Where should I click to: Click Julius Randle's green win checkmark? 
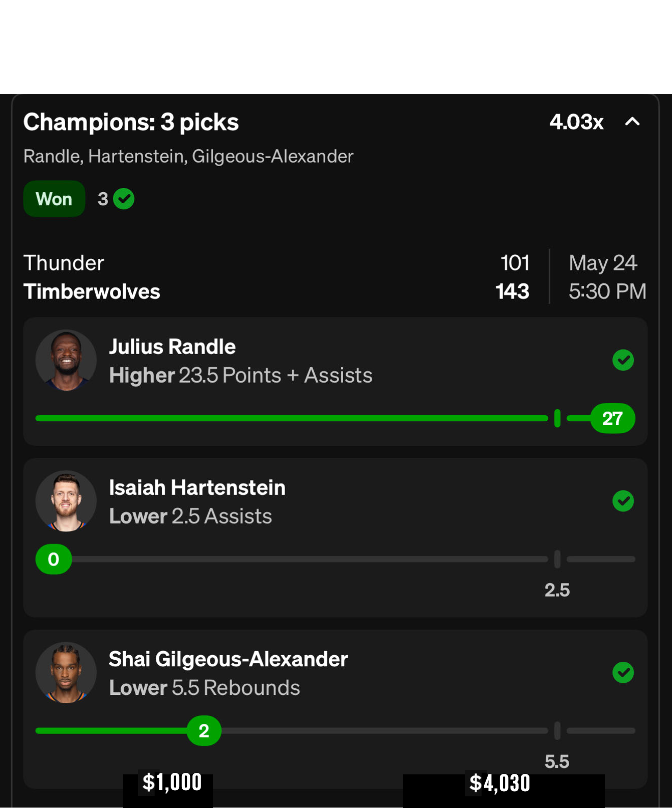pyautogui.click(x=623, y=360)
